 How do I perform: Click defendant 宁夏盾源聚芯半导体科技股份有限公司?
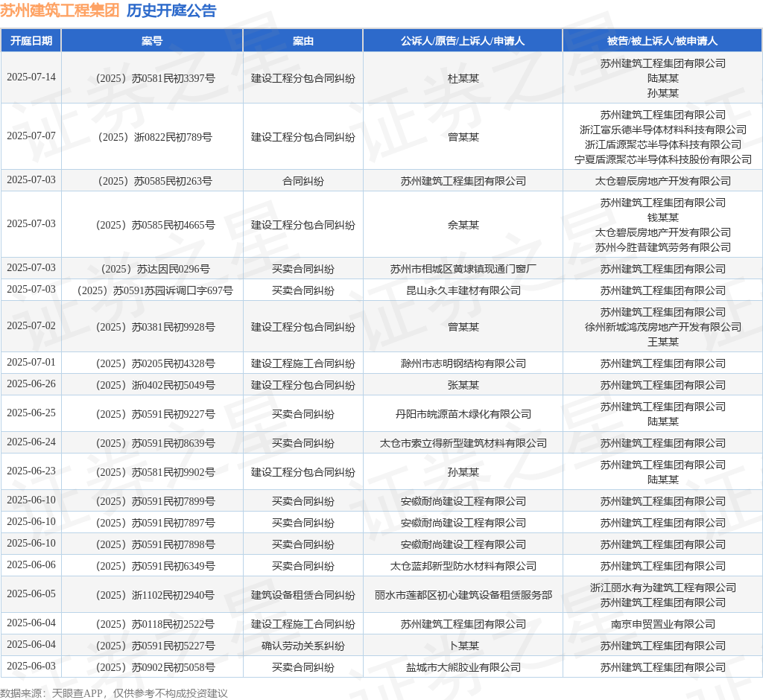point(662,159)
